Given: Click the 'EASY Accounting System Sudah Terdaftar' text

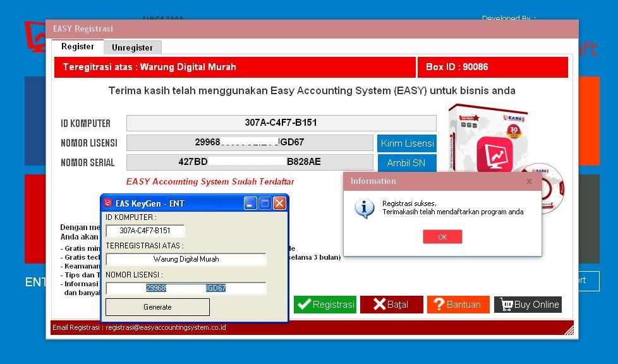Looking at the screenshot, I should 210,182.
